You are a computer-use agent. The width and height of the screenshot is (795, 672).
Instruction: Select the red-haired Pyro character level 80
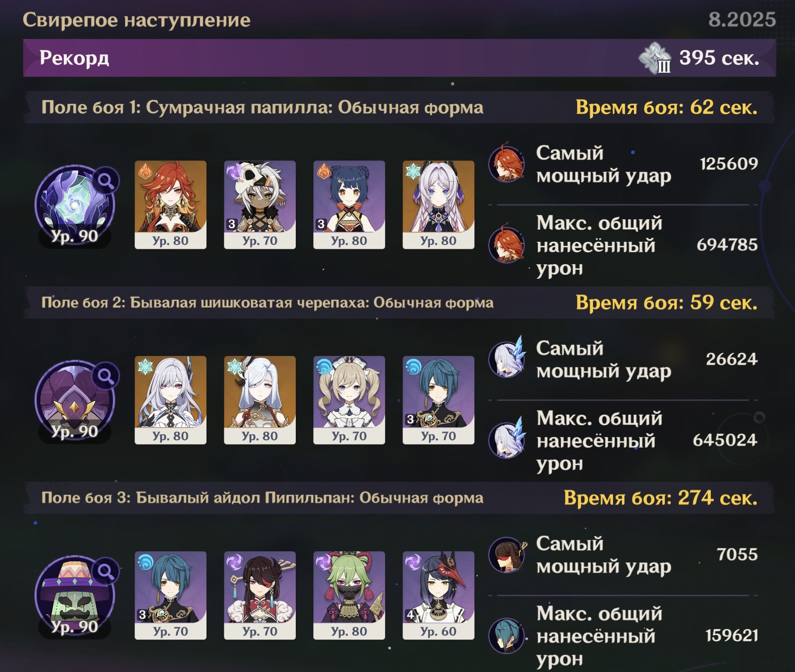[171, 204]
